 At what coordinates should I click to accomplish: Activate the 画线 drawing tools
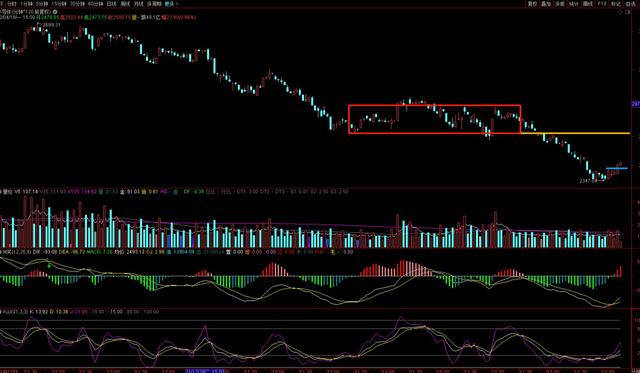(x=588, y=4)
